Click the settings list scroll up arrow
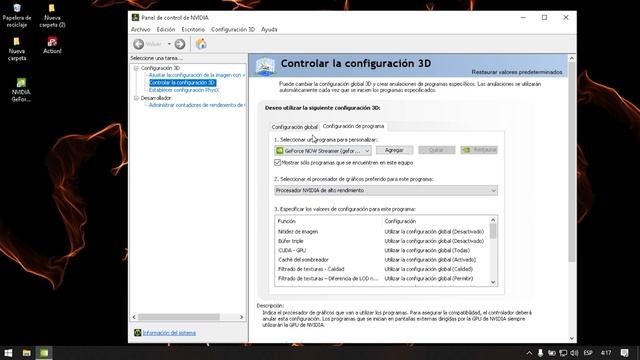The image size is (640, 360). (x=493, y=220)
